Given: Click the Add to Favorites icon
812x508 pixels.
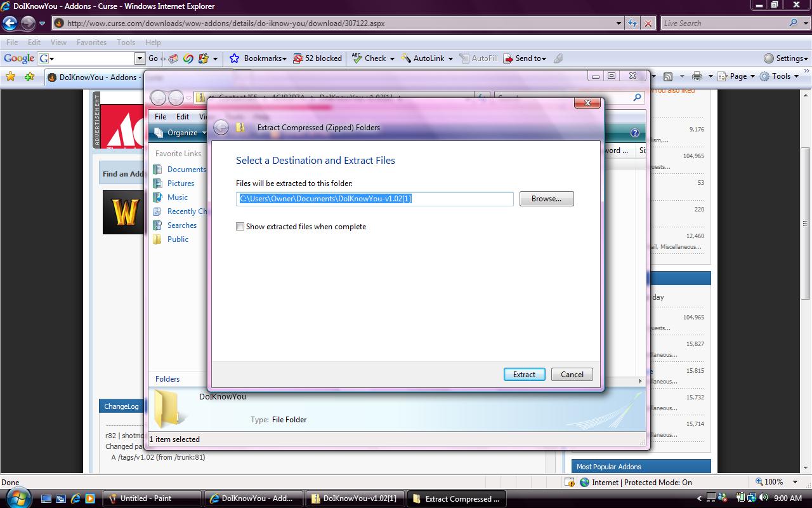Looking at the screenshot, I should point(29,77).
